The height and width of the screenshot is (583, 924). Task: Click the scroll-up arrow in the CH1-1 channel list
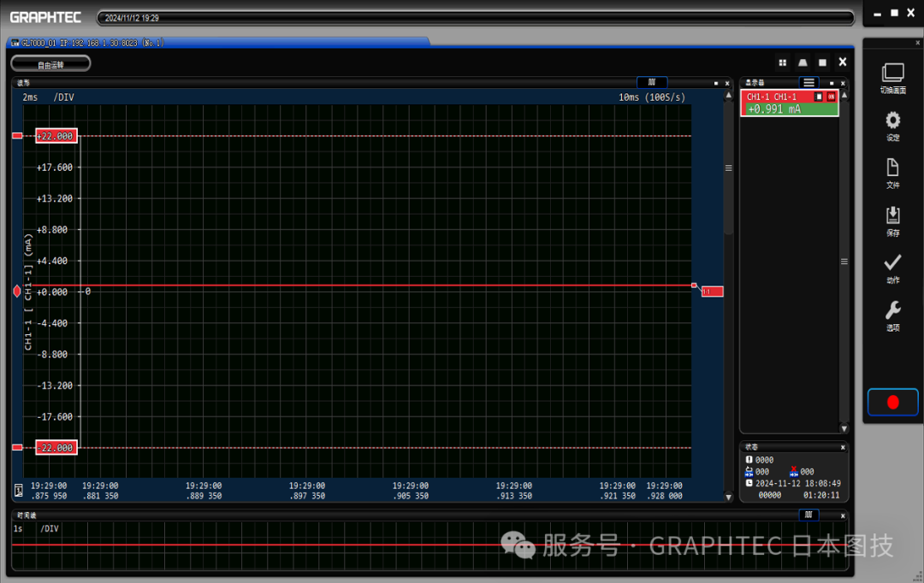click(844, 96)
